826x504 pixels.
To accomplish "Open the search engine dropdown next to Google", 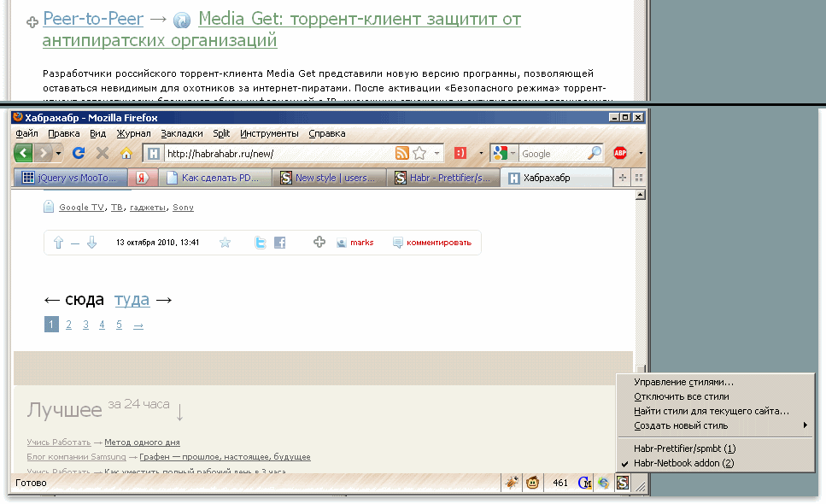I will point(511,152).
